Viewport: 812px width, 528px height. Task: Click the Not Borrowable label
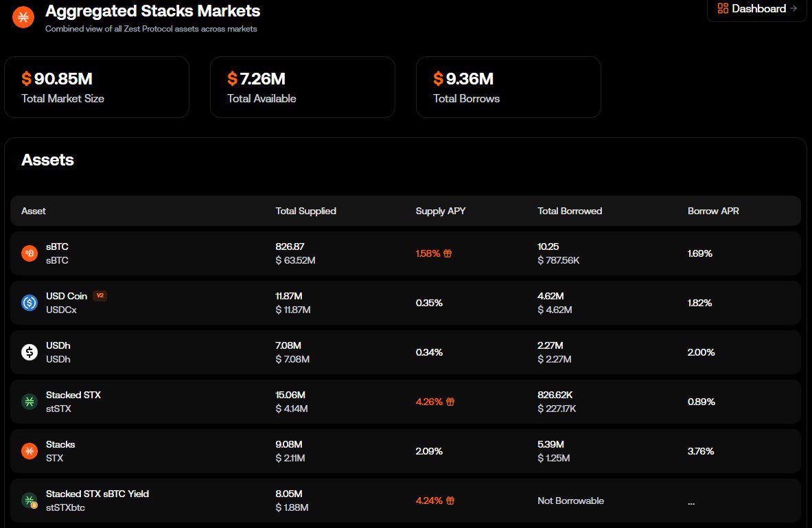570,501
